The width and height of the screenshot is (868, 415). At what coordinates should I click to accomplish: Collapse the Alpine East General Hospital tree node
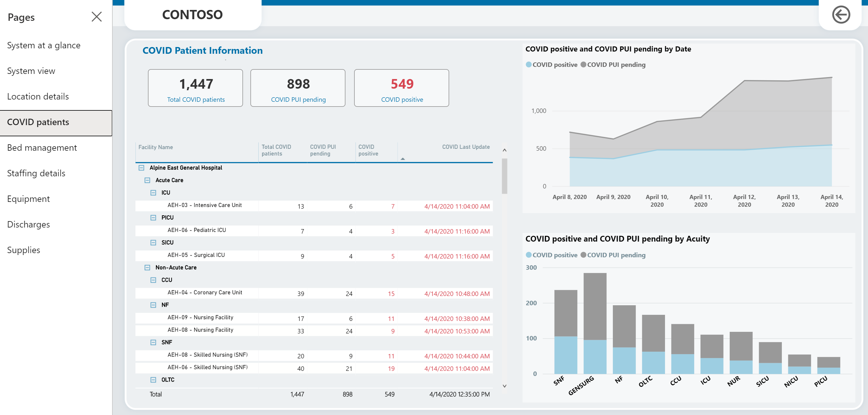click(141, 168)
